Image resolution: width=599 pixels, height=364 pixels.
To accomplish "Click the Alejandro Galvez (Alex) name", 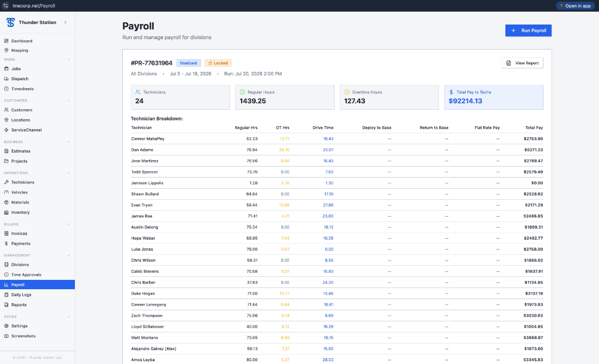I will pyautogui.click(x=154, y=349).
